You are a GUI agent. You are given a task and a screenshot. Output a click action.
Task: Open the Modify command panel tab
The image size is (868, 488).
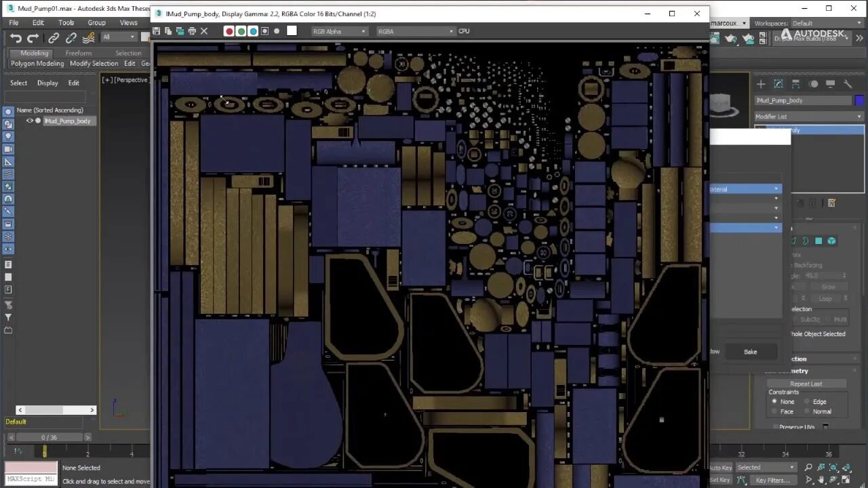[x=778, y=84]
